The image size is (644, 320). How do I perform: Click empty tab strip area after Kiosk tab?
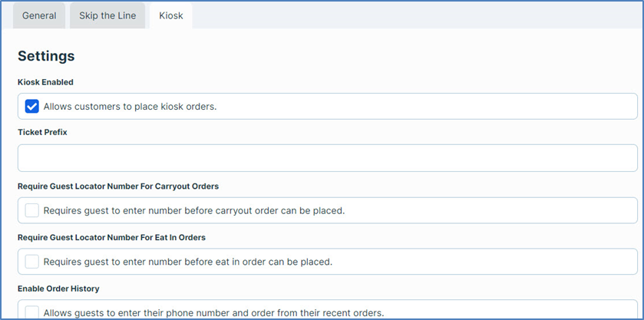click(x=414, y=15)
